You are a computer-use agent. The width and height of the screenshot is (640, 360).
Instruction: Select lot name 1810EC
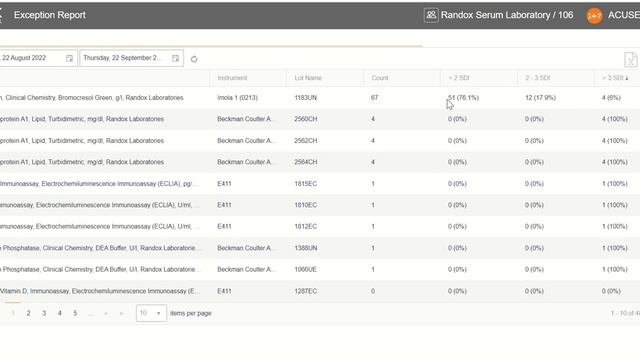pyautogui.click(x=306, y=205)
